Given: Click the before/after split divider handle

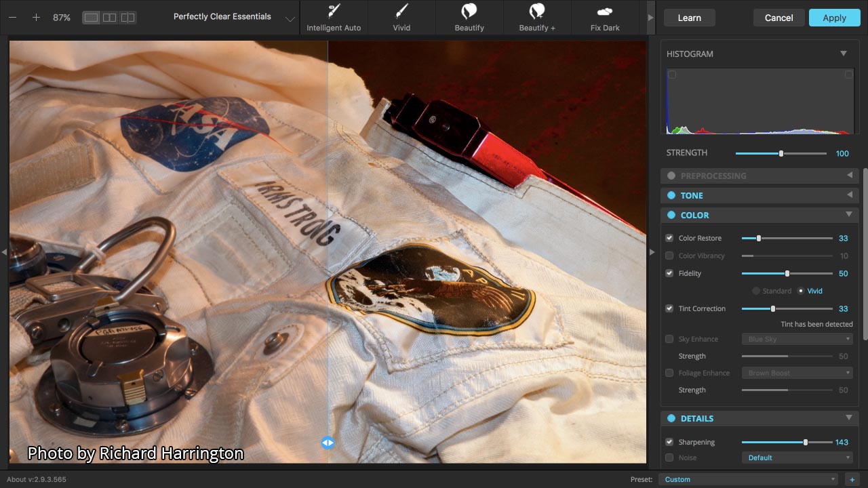Looking at the screenshot, I should (x=328, y=443).
